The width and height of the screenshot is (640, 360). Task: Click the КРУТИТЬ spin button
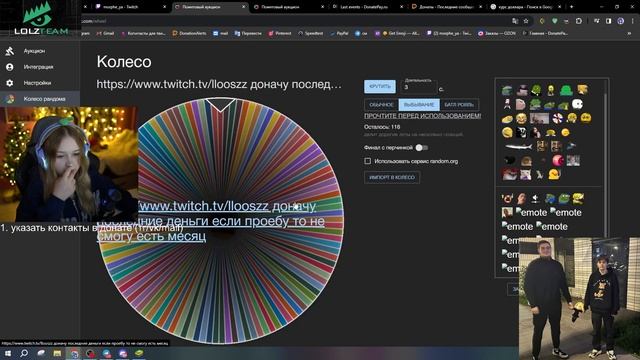[380, 87]
